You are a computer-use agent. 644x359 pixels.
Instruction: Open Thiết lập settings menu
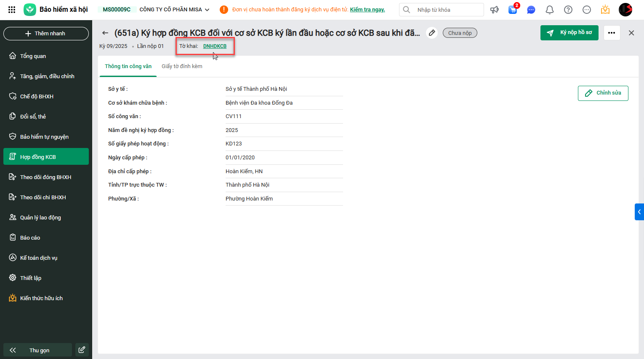(x=46, y=278)
